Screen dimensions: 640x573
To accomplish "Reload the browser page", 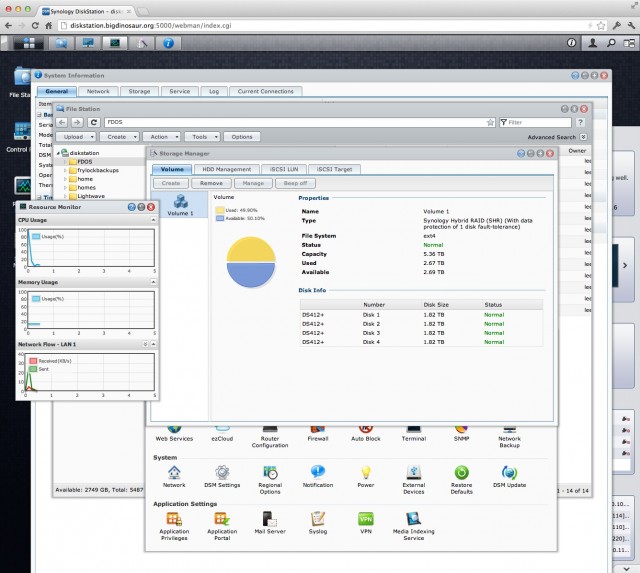I will coord(35,25).
